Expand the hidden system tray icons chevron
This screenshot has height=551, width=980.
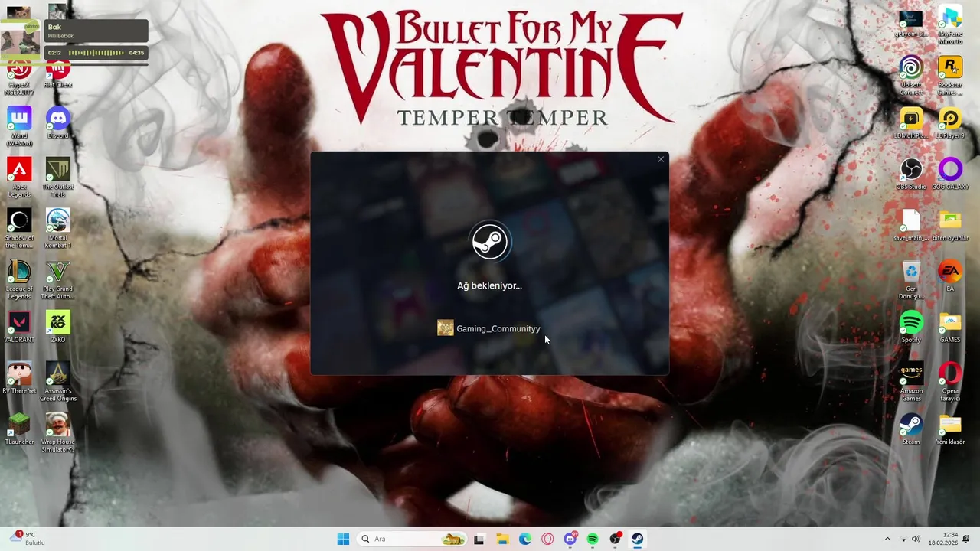tap(887, 539)
